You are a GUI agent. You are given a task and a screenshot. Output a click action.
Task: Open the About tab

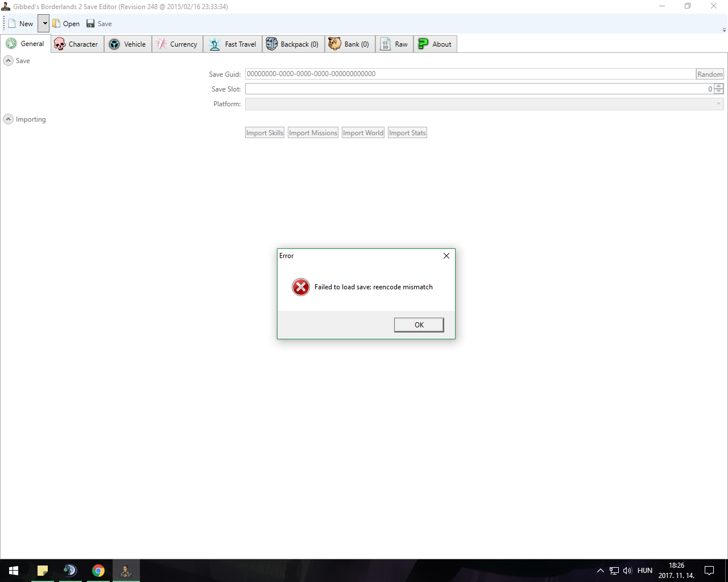click(x=435, y=44)
